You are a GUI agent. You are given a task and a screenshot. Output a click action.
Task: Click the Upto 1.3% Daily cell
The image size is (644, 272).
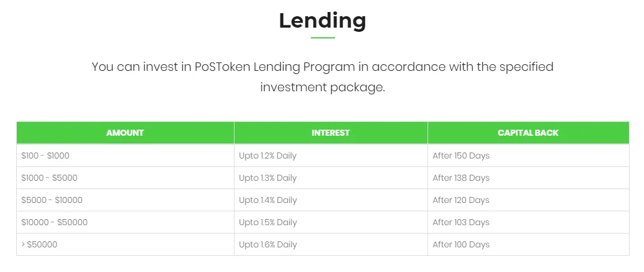(x=268, y=178)
